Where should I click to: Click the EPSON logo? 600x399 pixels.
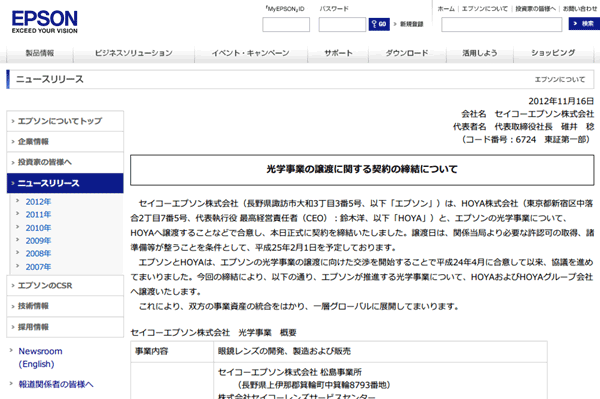(x=44, y=22)
